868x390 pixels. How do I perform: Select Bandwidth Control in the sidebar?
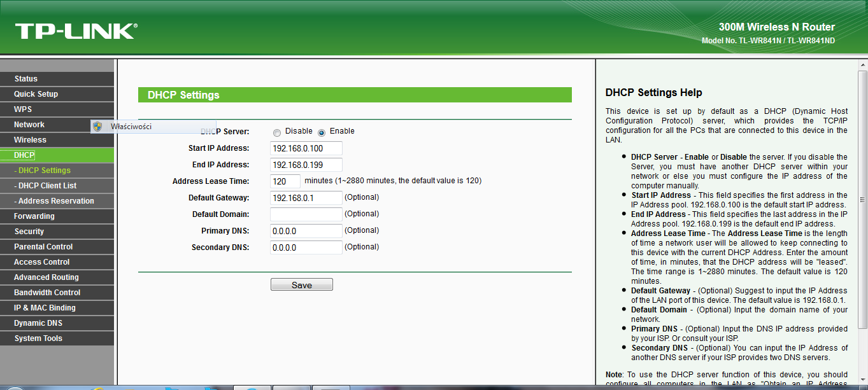pyautogui.click(x=47, y=293)
